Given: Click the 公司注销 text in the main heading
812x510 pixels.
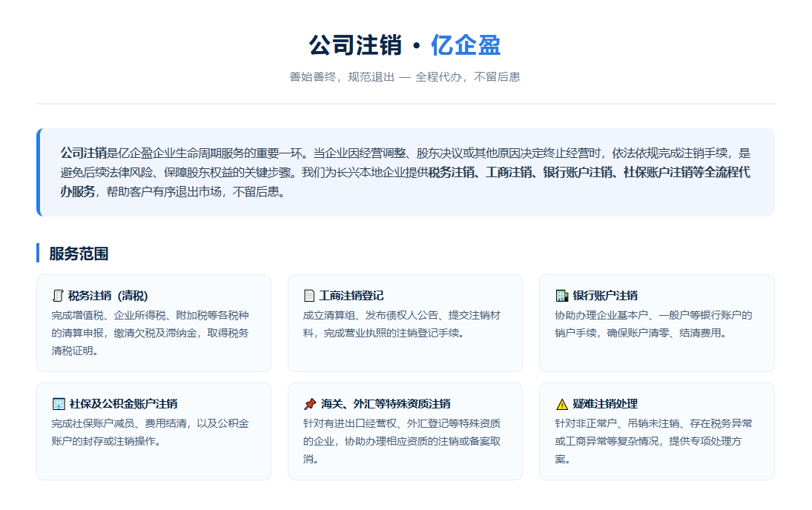Looking at the screenshot, I should point(355,45).
